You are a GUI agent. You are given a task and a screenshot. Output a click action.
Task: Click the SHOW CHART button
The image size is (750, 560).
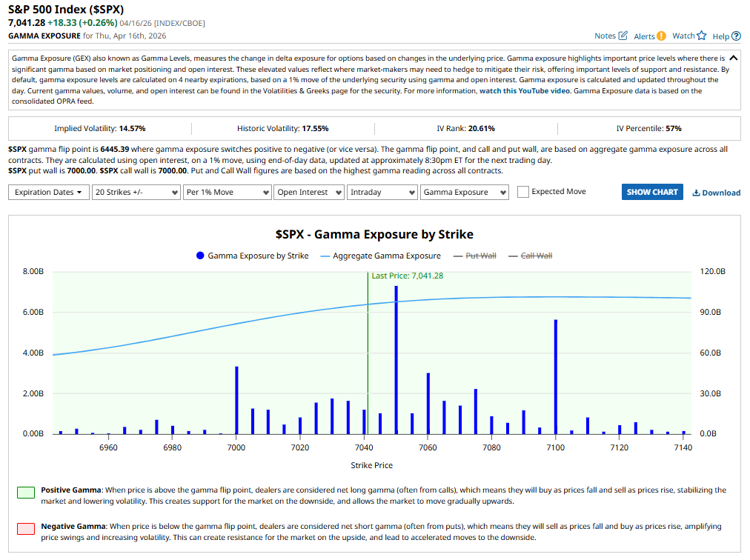point(651,192)
